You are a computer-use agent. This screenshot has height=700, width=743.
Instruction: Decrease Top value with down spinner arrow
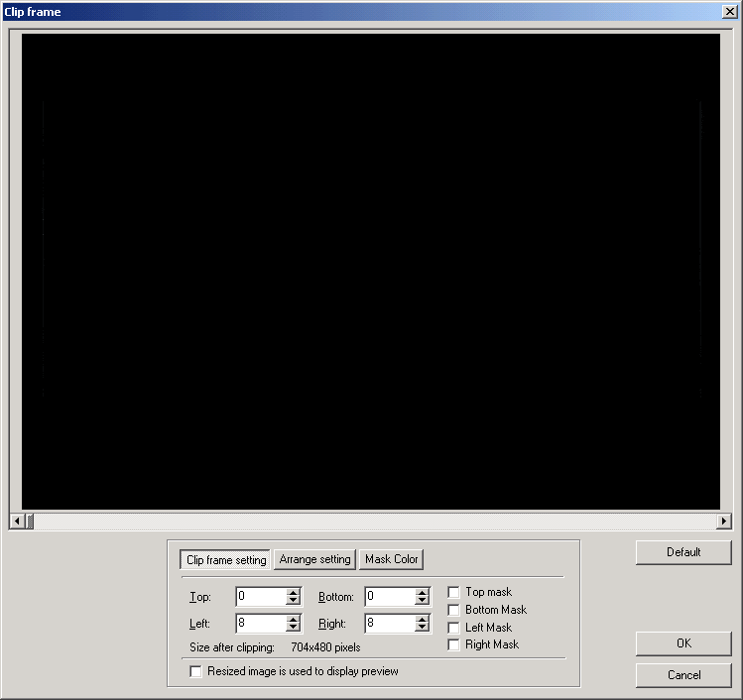coord(294,601)
